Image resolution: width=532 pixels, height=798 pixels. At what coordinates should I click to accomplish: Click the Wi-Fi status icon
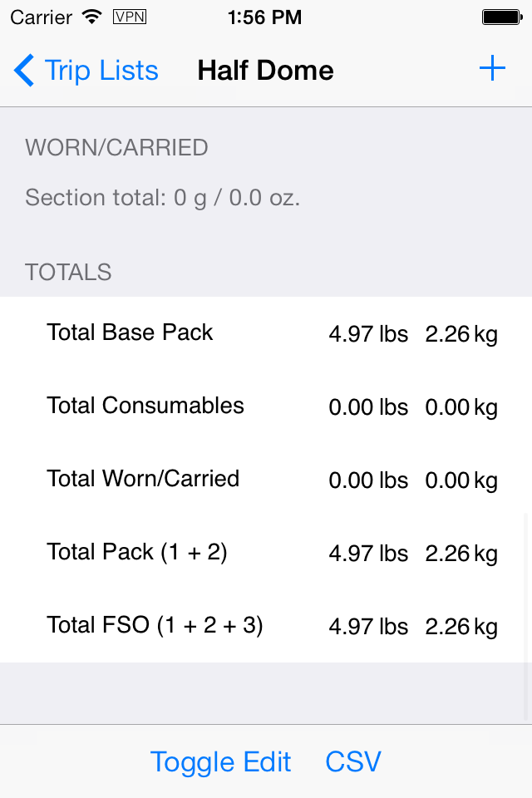pos(92,17)
